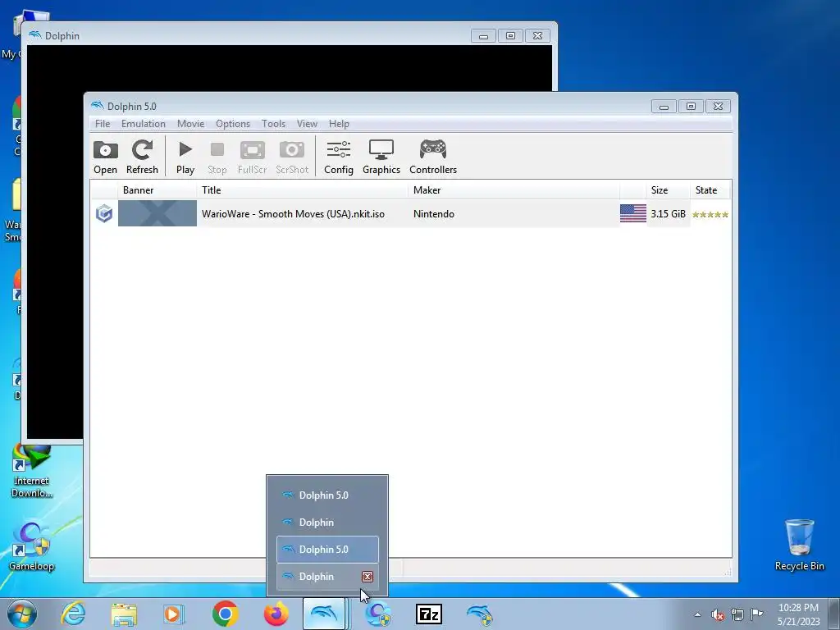This screenshot has width=840, height=630.
Task: Select Internet Download Manager desktop shortcut
Action: point(32,472)
